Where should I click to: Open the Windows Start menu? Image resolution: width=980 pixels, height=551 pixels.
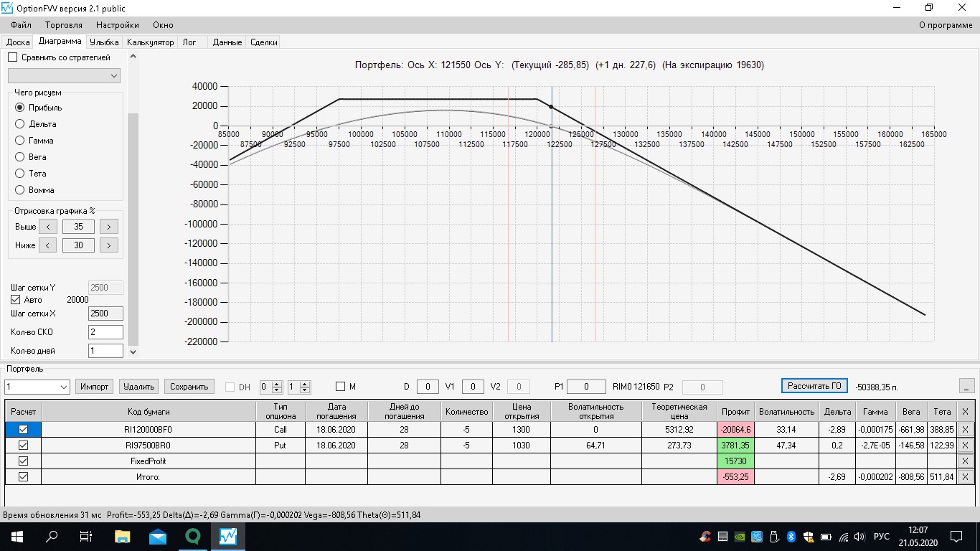click(x=17, y=536)
